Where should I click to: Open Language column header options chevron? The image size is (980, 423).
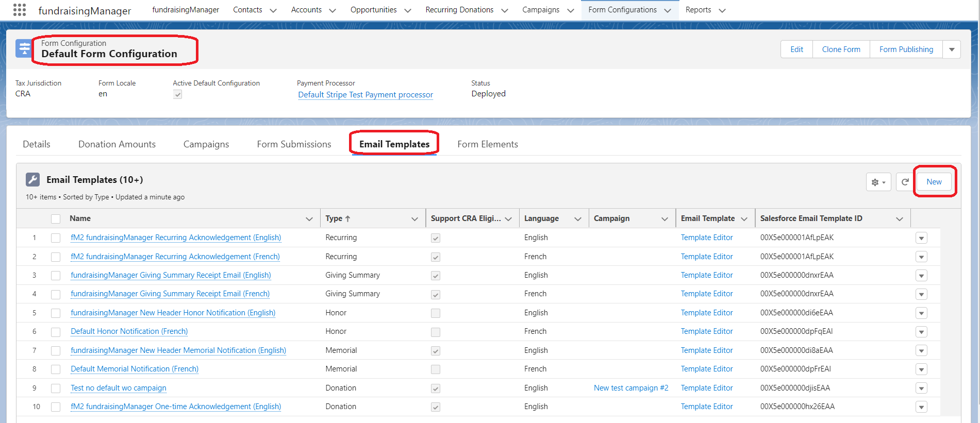point(578,219)
